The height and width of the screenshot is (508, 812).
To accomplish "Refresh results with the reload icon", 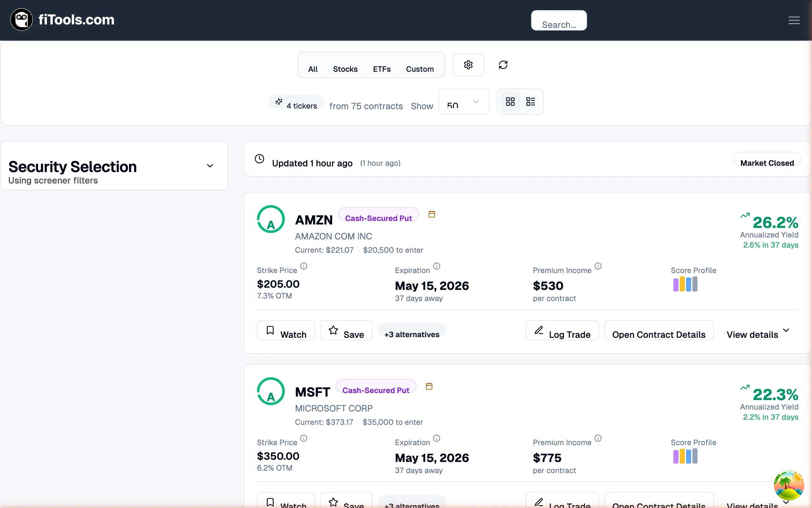I will [x=503, y=65].
